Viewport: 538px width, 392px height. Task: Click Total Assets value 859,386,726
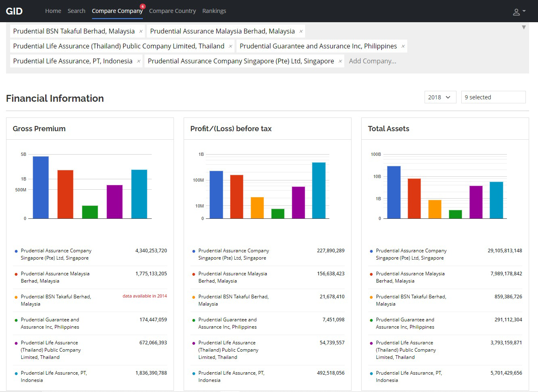[x=508, y=297]
